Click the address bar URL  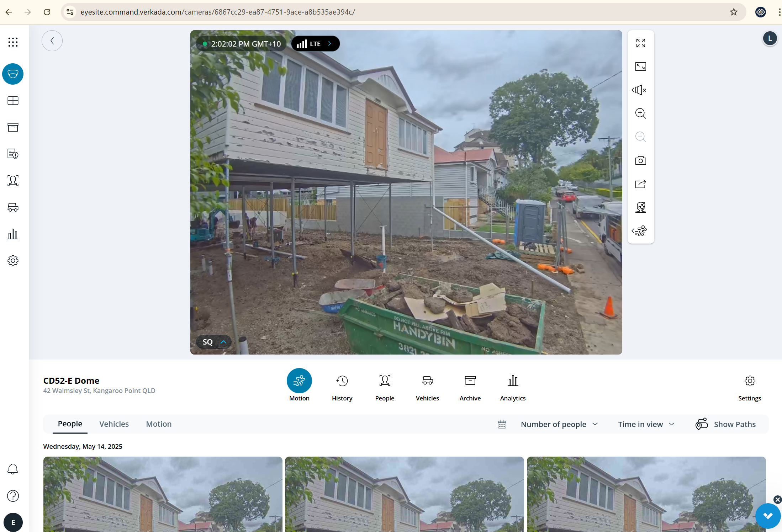pos(218,12)
